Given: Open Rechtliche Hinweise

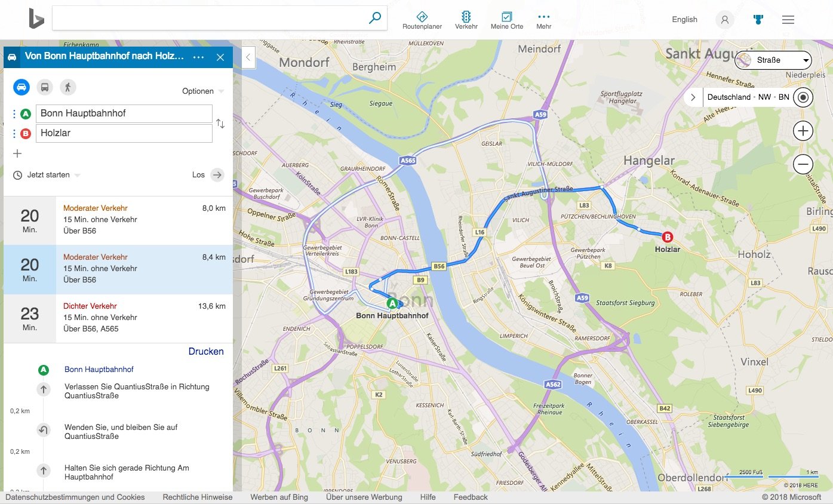Looking at the screenshot, I should pyautogui.click(x=197, y=497).
